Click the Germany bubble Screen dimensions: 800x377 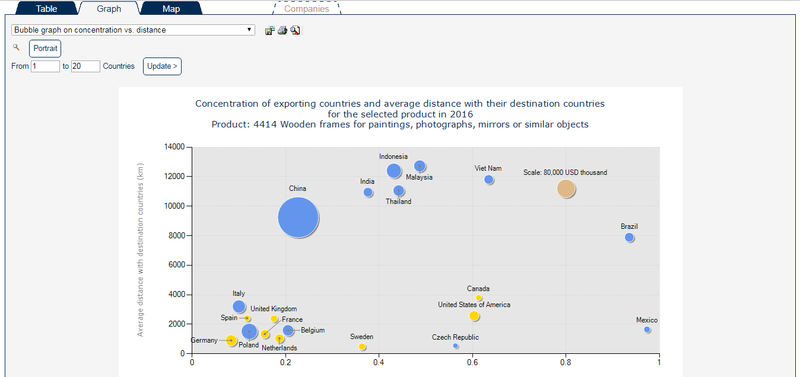point(231,340)
